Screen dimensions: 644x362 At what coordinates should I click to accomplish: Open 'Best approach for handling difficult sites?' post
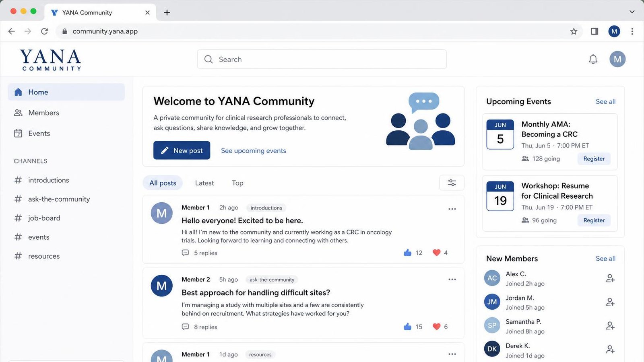pos(256,292)
